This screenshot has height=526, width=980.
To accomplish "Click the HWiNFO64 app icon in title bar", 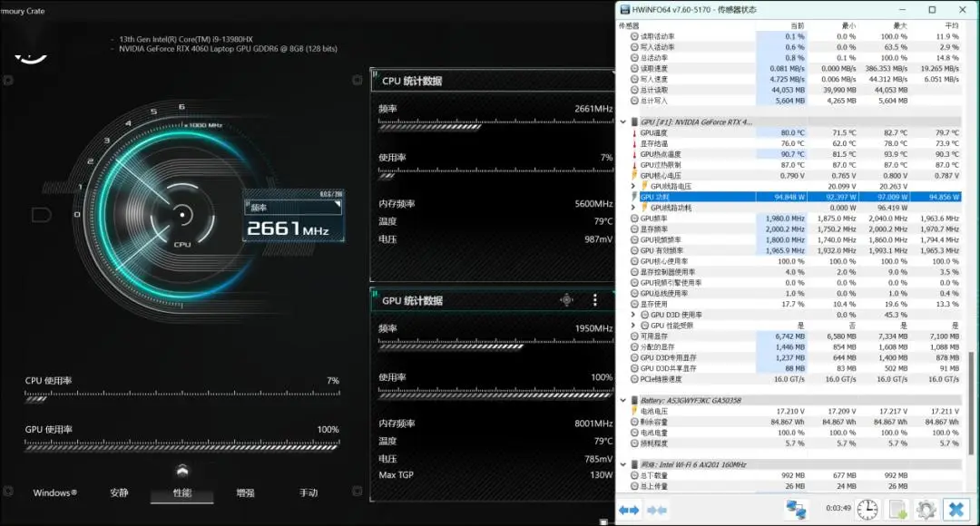I will coord(624,9).
